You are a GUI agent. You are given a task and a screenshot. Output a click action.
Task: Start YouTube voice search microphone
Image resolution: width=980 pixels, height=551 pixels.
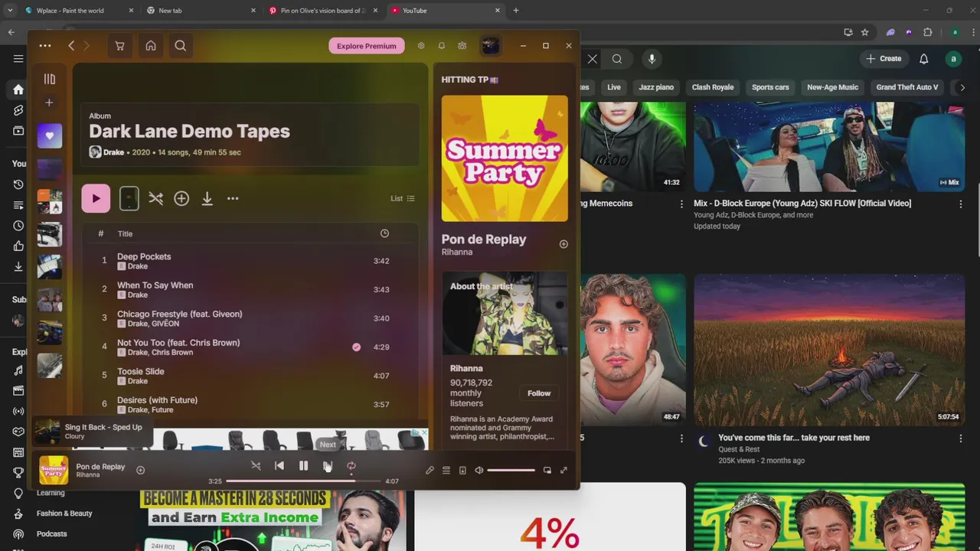coord(652,59)
